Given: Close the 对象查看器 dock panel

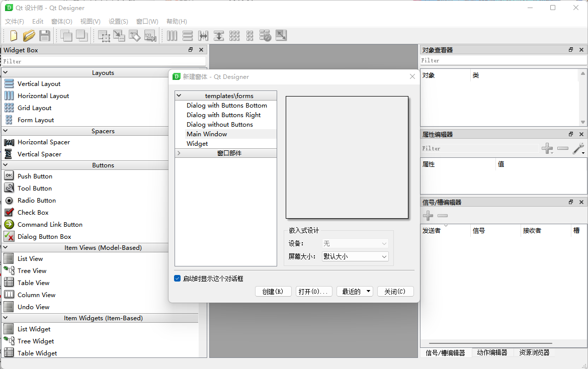Looking at the screenshot, I should pyautogui.click(x=581, y=50).
